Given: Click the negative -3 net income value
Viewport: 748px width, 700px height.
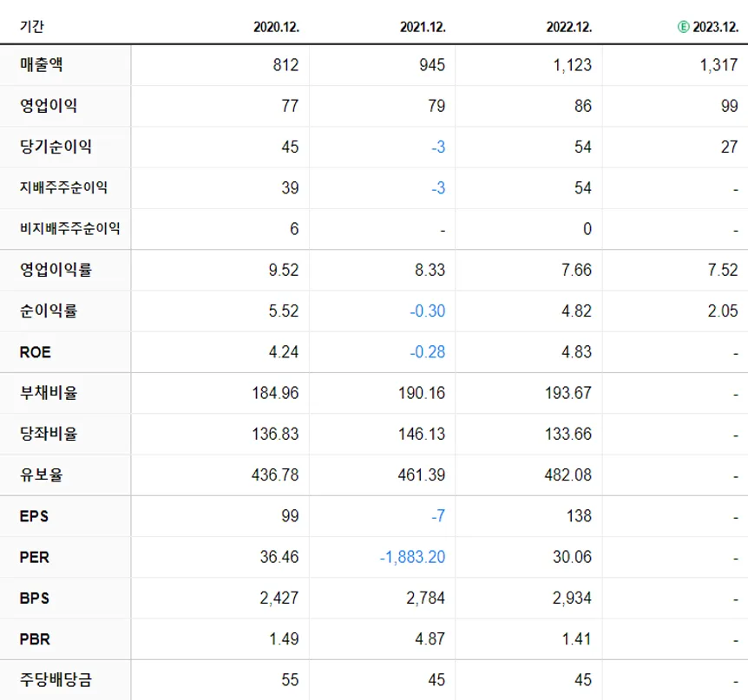Looking at the screenshot, I should click(x=438, y=147).
